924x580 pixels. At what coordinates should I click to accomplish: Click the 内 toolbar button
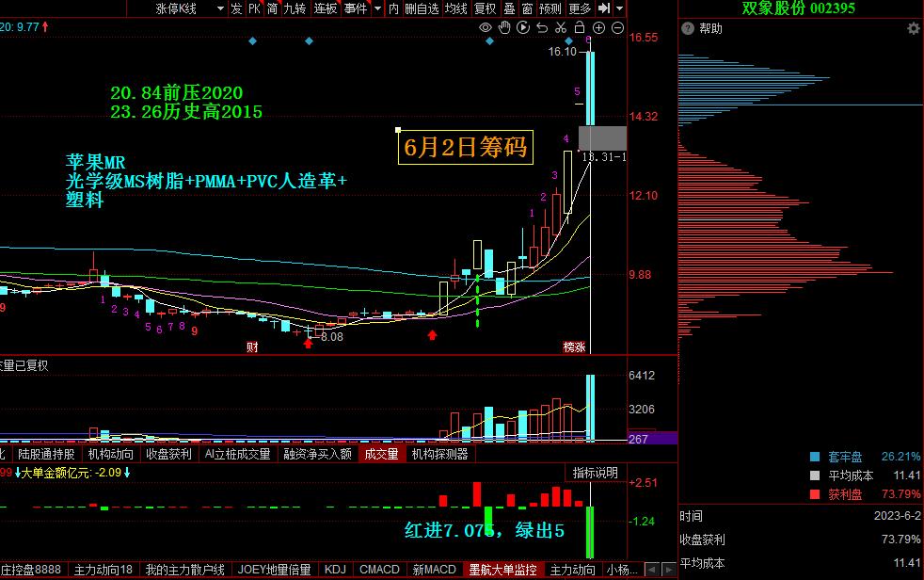pyautogui.click(x=393, y=8)
